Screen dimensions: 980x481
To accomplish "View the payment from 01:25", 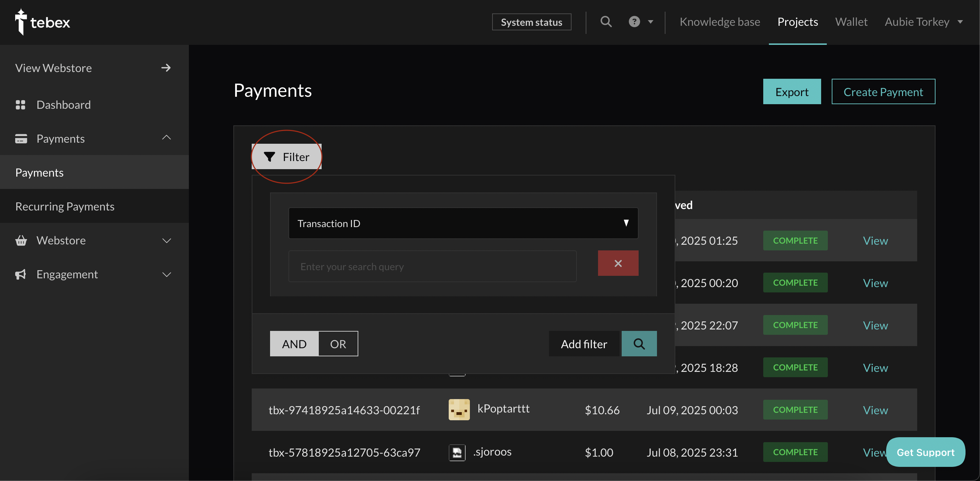I will [875, 241].
